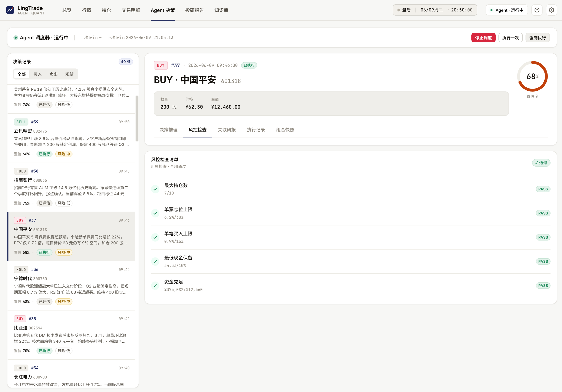
Task: Go to the 知识库 nav tab
Action: click(x=221, y=10)
